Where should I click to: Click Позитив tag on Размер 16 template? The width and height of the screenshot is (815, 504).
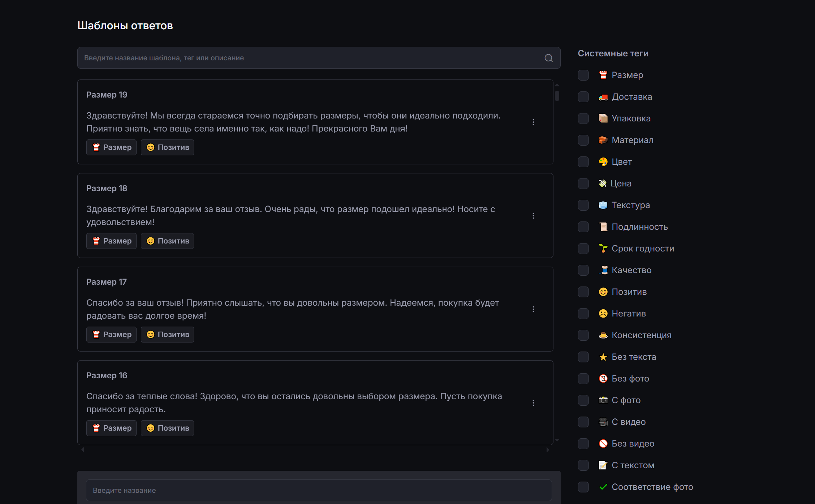point(167,428)
